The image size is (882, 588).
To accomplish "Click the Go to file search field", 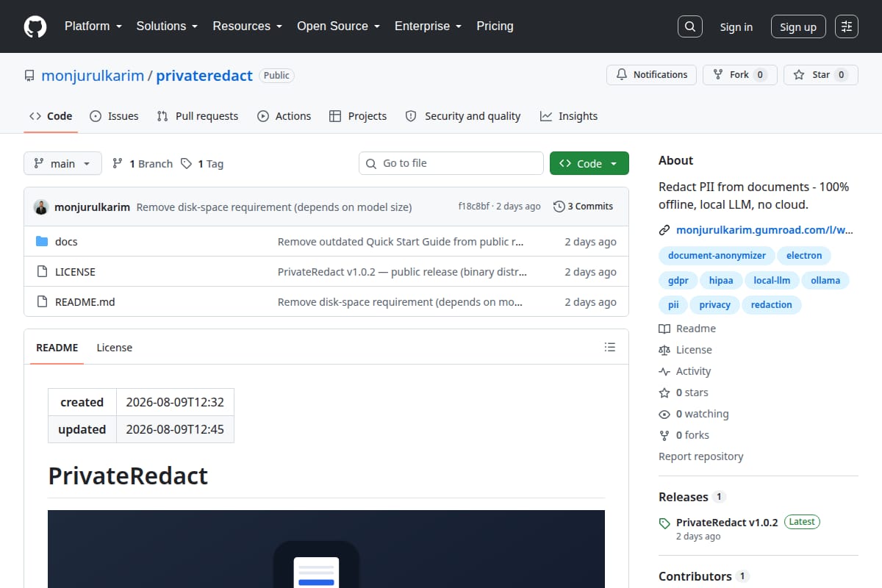I will pos(451,163).
